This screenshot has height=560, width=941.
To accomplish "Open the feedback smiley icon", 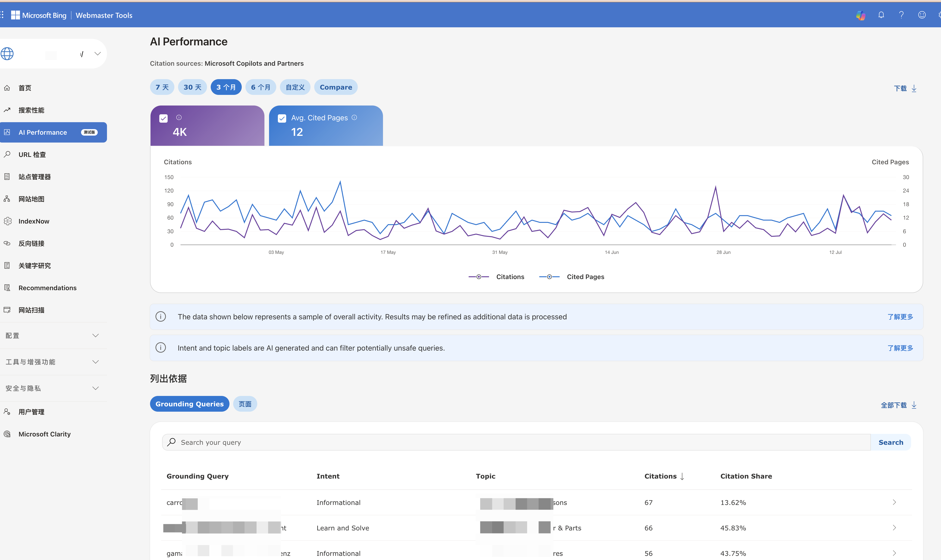I will (x=922, y=15).
